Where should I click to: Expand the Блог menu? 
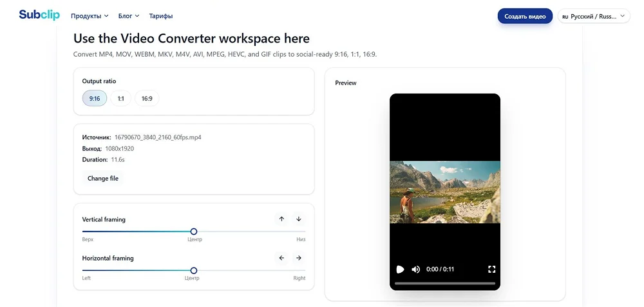click(x=129, y=16)
